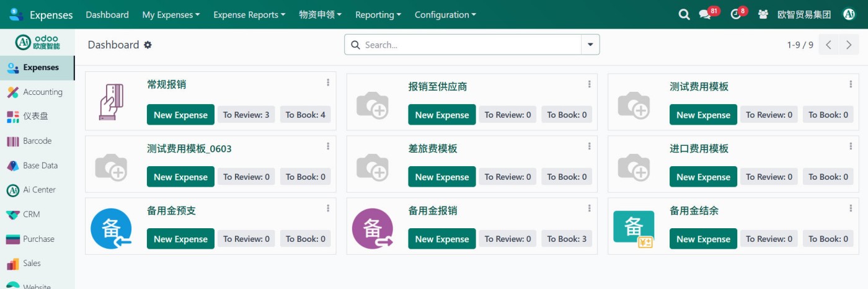Viewport: 868px width, 289px height.
Task: Click New Expense on 进口费用模板 card
Action: click(703, 177)
